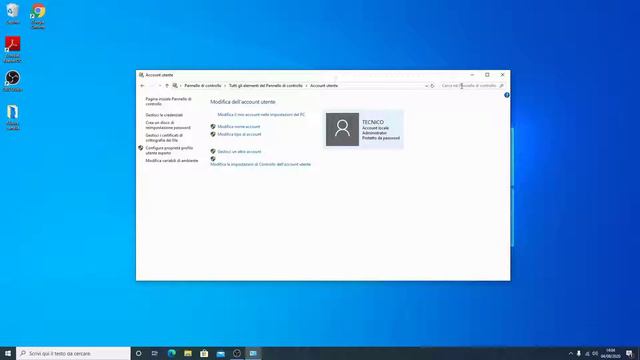Launch Microsoft Edge from taskbar
640x360 pixels.
click(171, 353)
